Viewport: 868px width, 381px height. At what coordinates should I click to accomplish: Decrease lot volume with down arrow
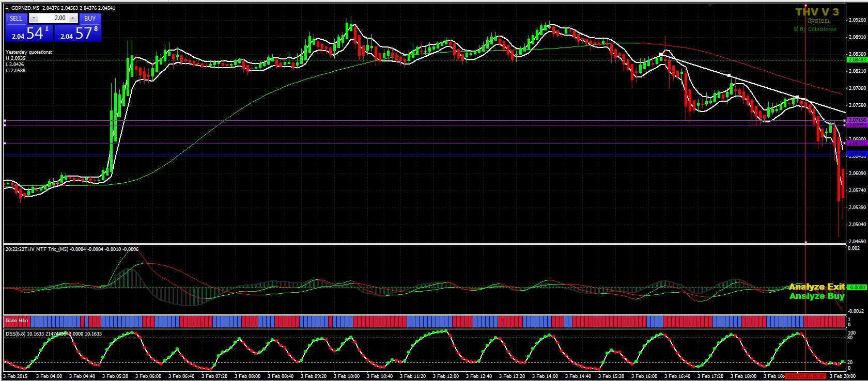click(x=34, y=18)
